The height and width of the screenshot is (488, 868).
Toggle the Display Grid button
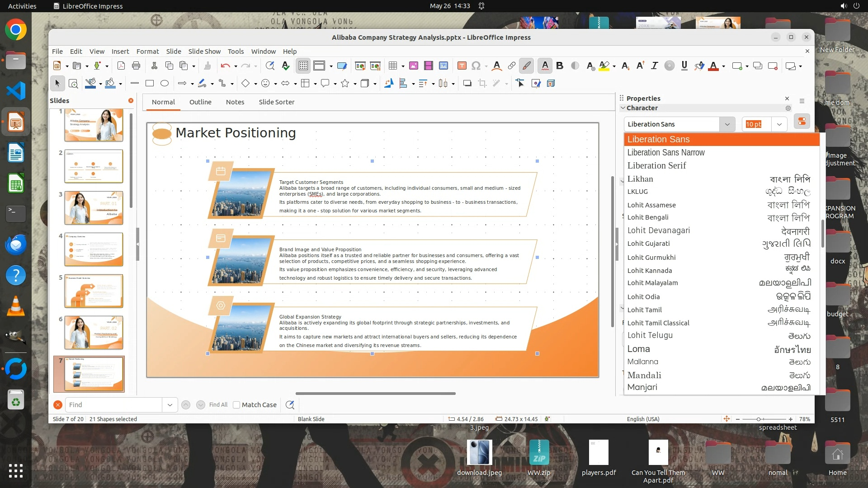[303, 66]
